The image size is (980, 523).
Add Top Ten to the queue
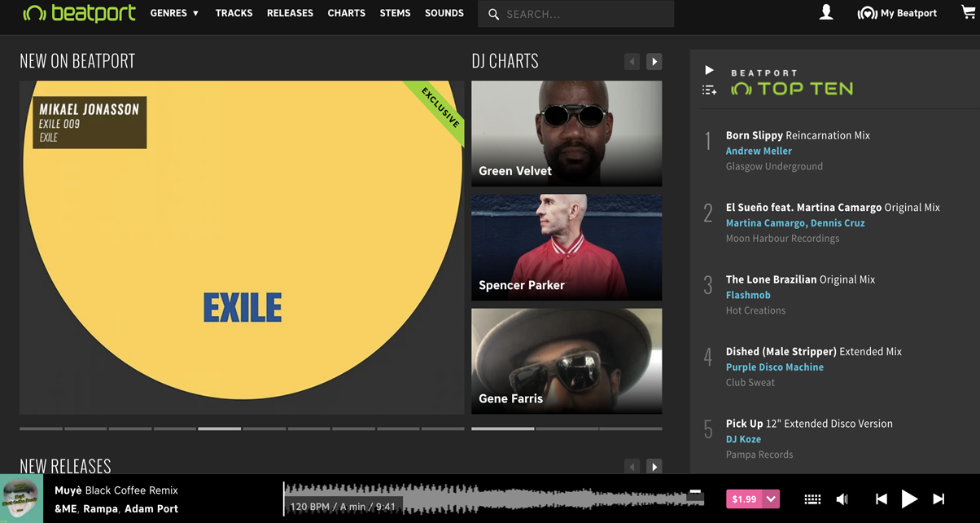click(709, 90)
